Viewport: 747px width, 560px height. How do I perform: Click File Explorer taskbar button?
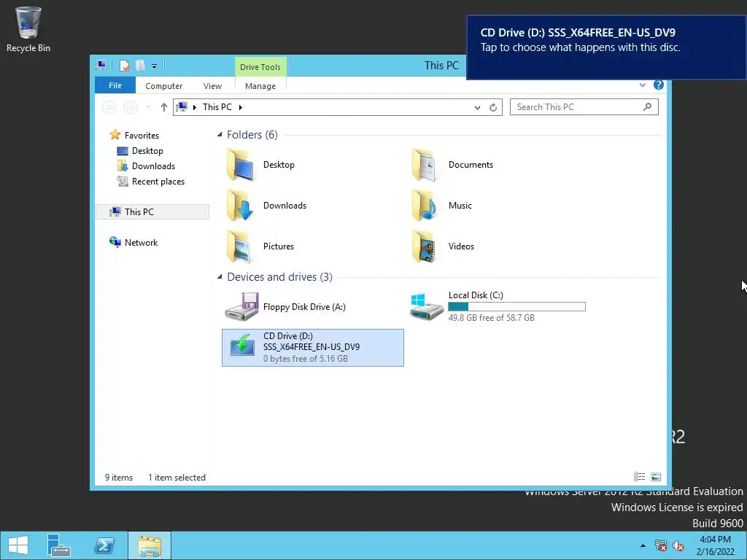click(x=149, y=545)
